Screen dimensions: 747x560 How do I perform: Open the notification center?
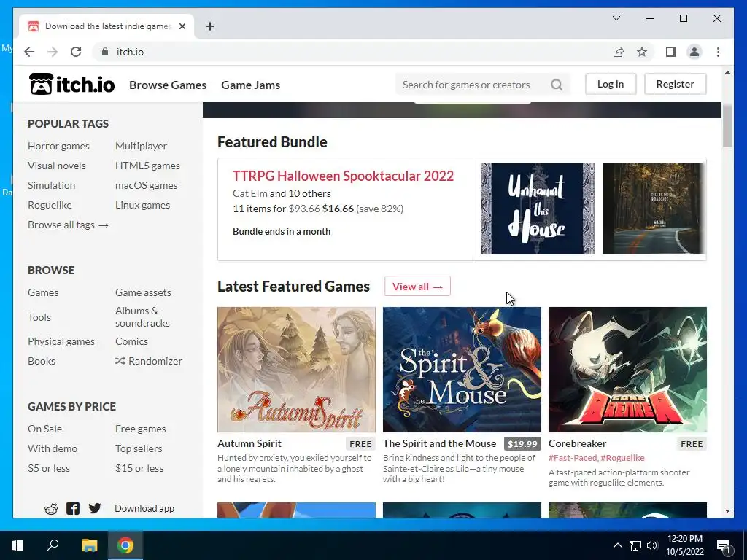(724, 545)
